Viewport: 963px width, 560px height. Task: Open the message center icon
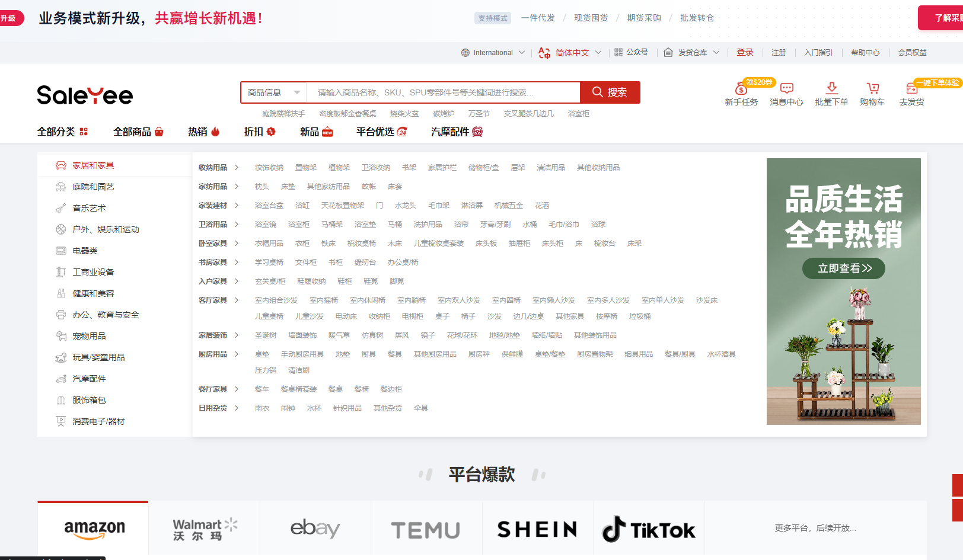(787, 88)
